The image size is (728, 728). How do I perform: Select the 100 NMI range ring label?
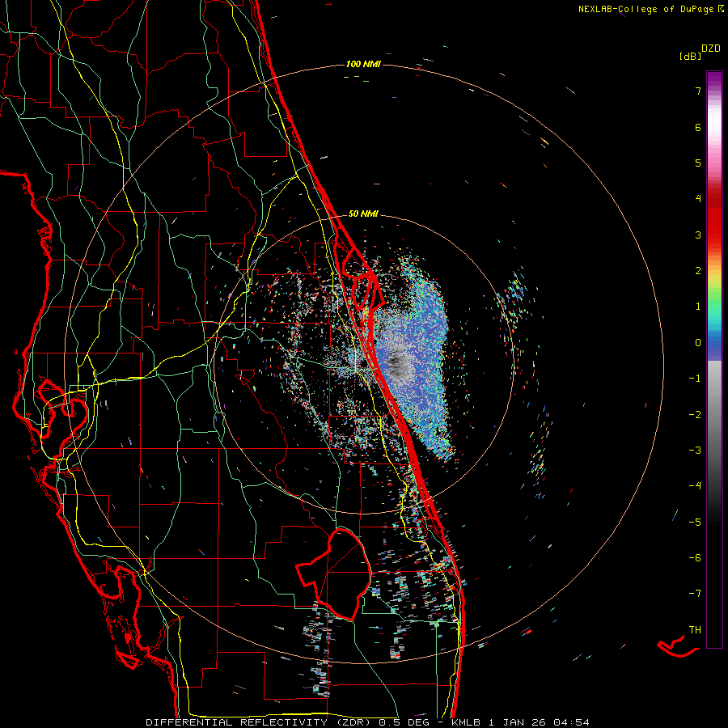(x=363, y=64)
